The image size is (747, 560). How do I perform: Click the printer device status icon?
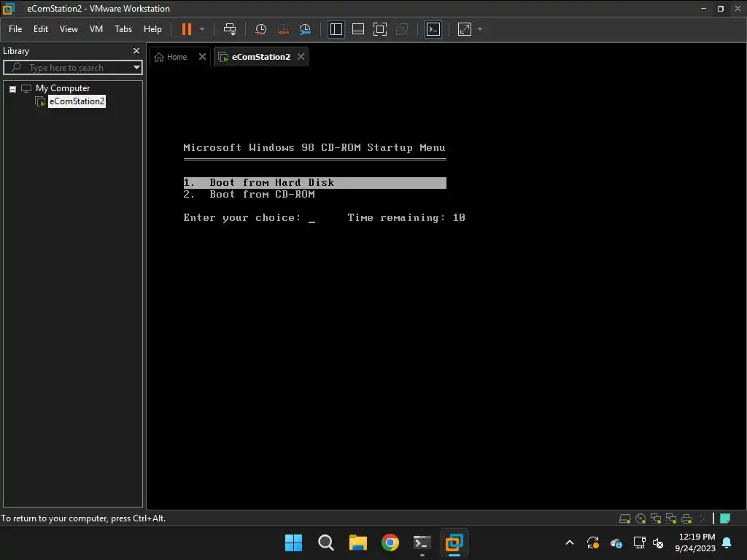(x=686, y=518)
